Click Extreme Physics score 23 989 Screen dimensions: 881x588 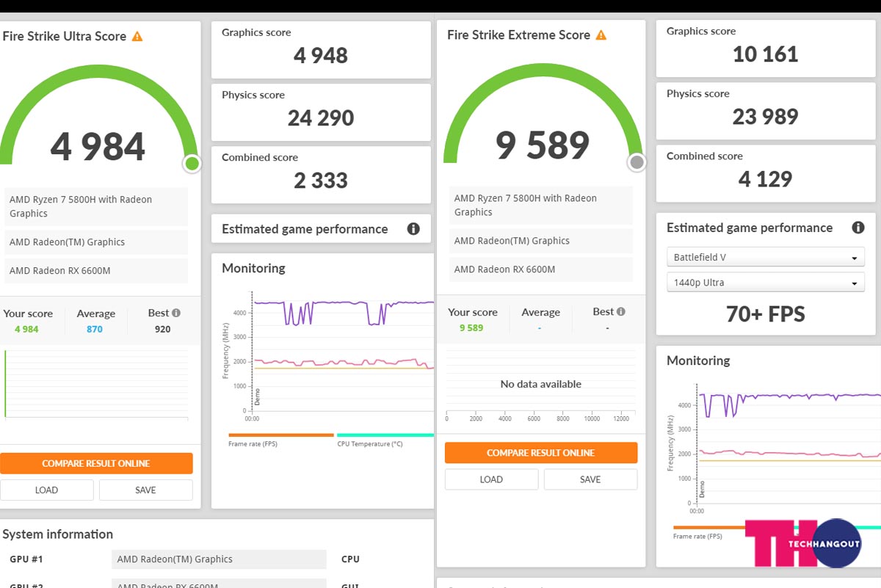click(766, 117)
